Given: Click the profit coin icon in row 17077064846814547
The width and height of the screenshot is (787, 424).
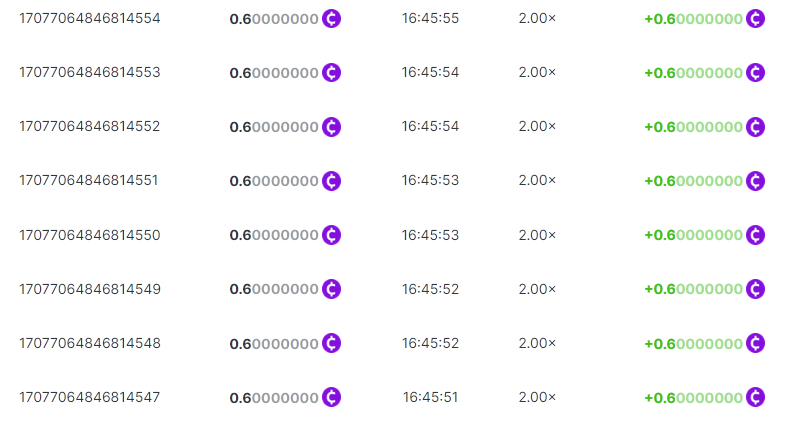Looking at the screenshot, I should coord(756,397).
